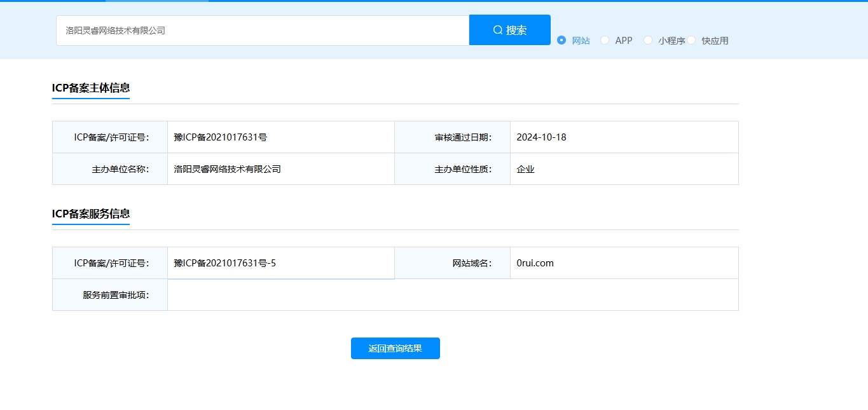This screenshot has height=410, width=868.
Task: Click the 网站域名 label
Action: tap(472, 263)
